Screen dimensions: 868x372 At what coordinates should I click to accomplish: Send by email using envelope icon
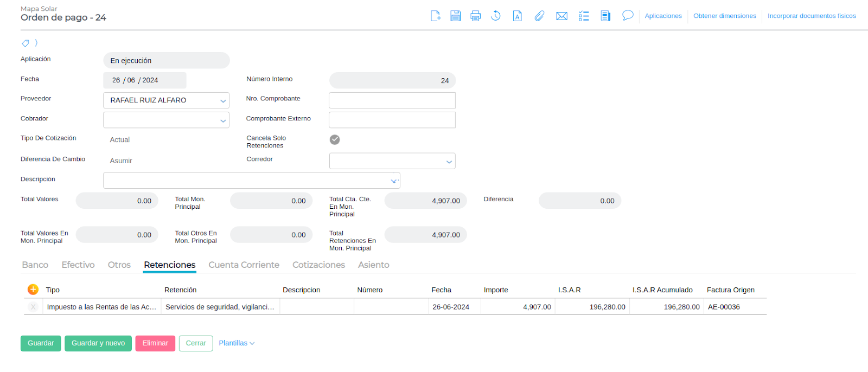click(561, 16)
